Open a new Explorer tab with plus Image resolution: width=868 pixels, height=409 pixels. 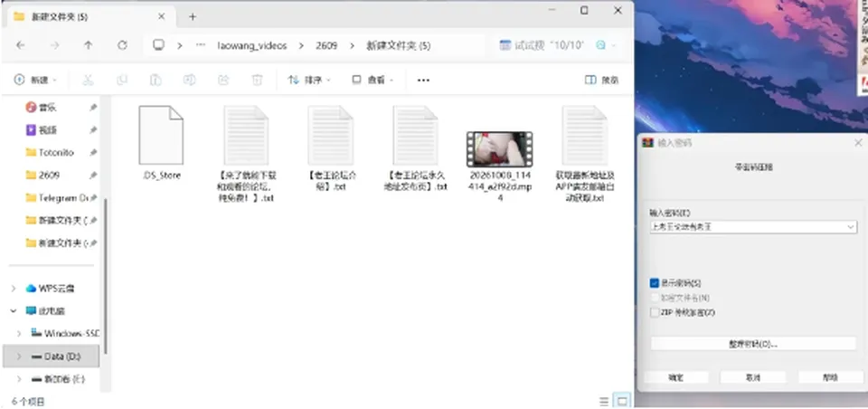click(192, 16)
